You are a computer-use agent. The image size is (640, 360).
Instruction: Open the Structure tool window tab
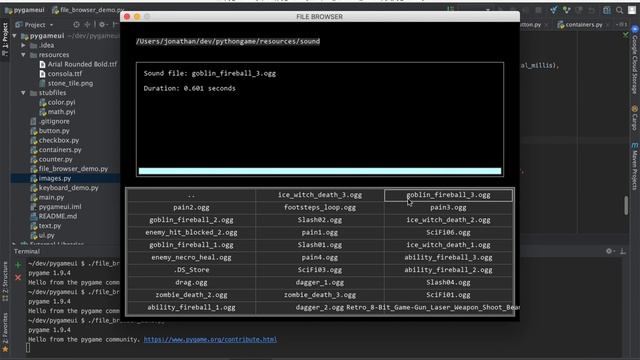coord(5,282)
